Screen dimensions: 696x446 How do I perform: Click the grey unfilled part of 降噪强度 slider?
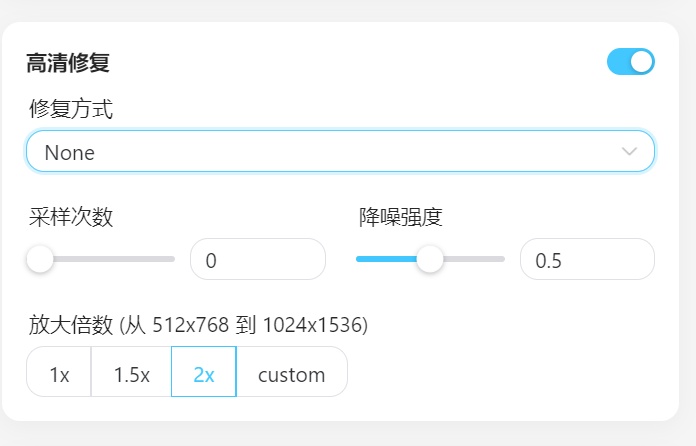point(474,259)
